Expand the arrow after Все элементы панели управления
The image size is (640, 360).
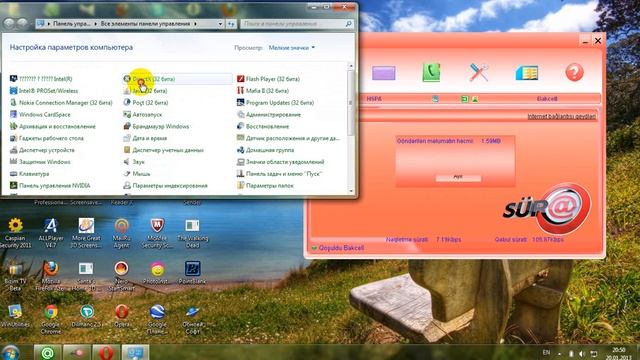click(196, 24)
